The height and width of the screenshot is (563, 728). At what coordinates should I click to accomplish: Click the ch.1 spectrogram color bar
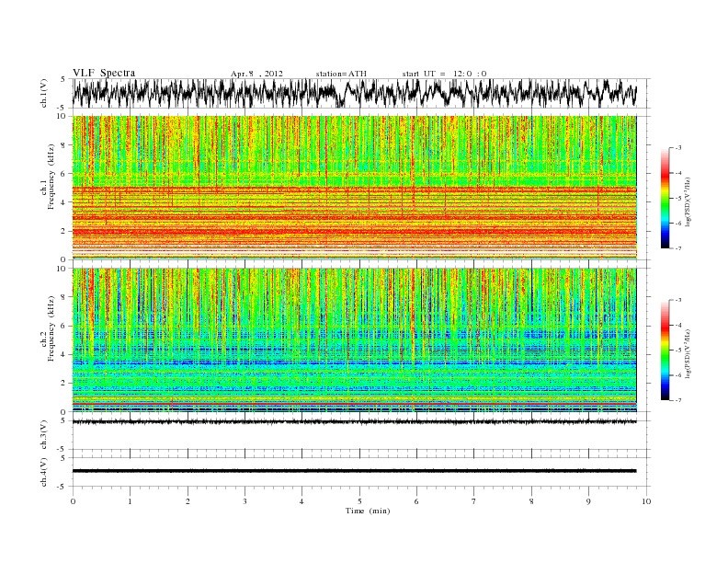click(x=665, y=198)
